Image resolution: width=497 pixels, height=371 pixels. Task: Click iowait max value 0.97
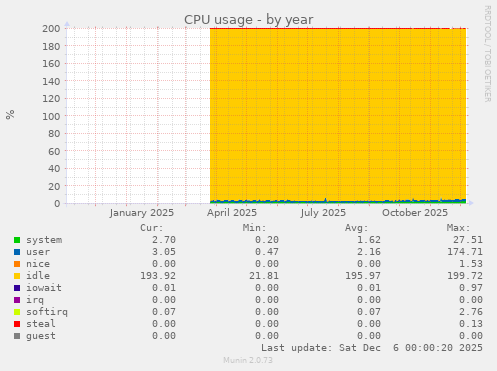[x=471, y=288]
